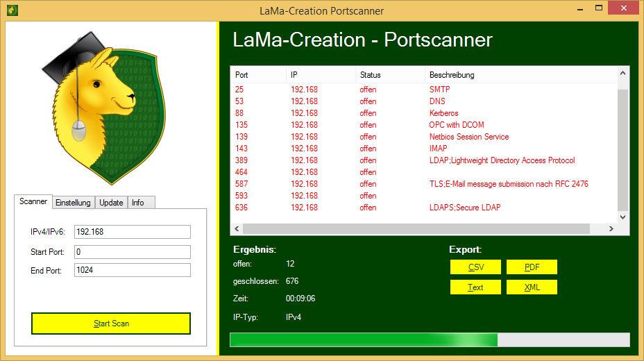Click into the End Port field
Image resolution: width=644 pixels, height=361 pixels.
(x=132, y=270)
